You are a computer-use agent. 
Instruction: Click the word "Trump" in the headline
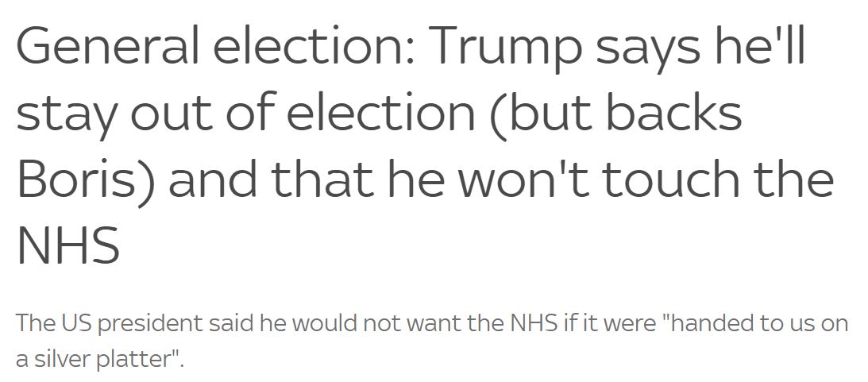(505, 50)
